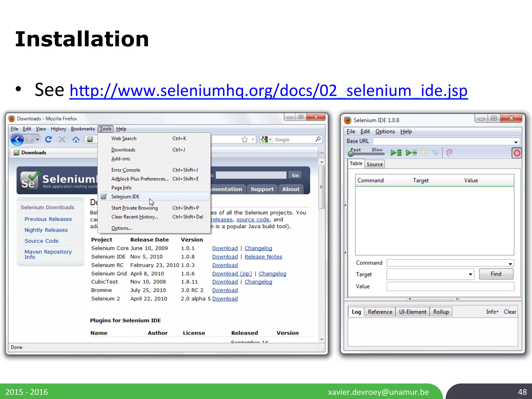Switch to the UI-Element tab
This screenshot has height=399, width=532.
coord(413,312)
